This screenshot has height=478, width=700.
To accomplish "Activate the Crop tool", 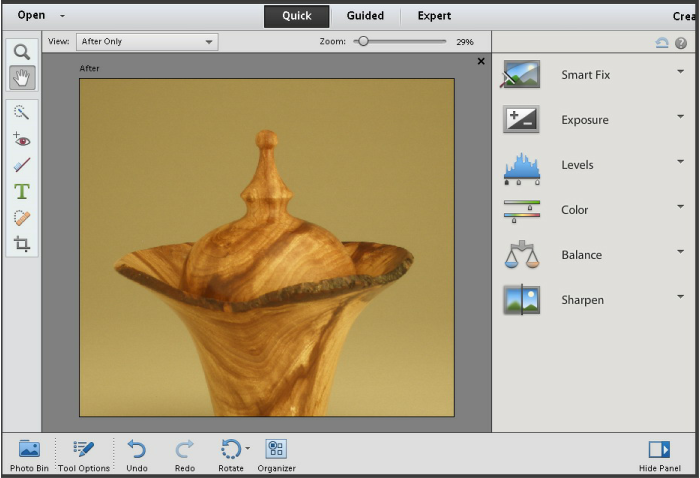I will (22, 244).
